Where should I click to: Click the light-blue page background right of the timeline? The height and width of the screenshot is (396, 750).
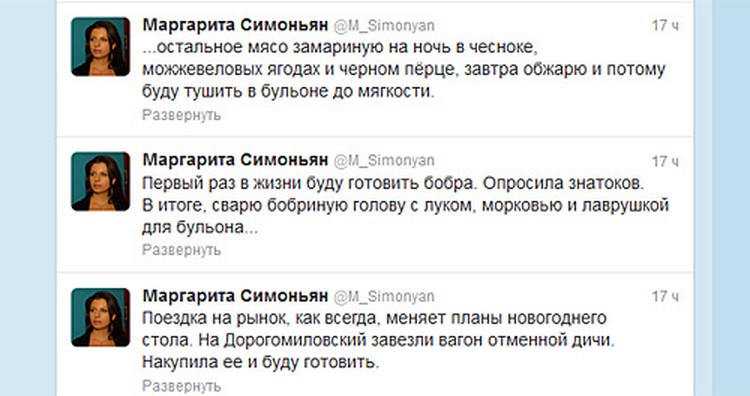tap(722, 198)
